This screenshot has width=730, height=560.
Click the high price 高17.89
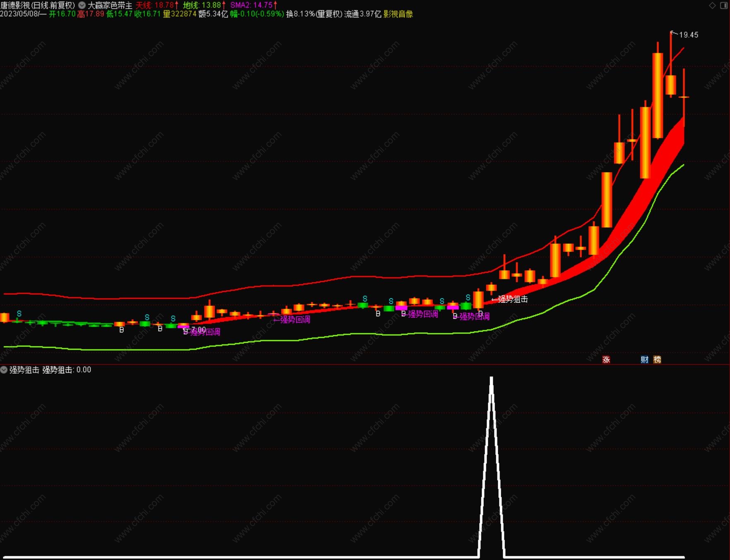point(91,14)
